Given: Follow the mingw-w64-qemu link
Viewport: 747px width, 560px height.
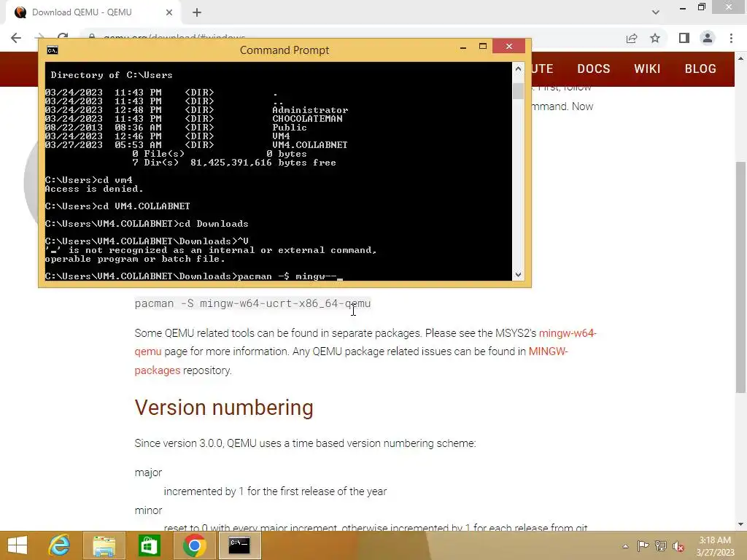Looking at the screenshot, I should click(568, 333).
